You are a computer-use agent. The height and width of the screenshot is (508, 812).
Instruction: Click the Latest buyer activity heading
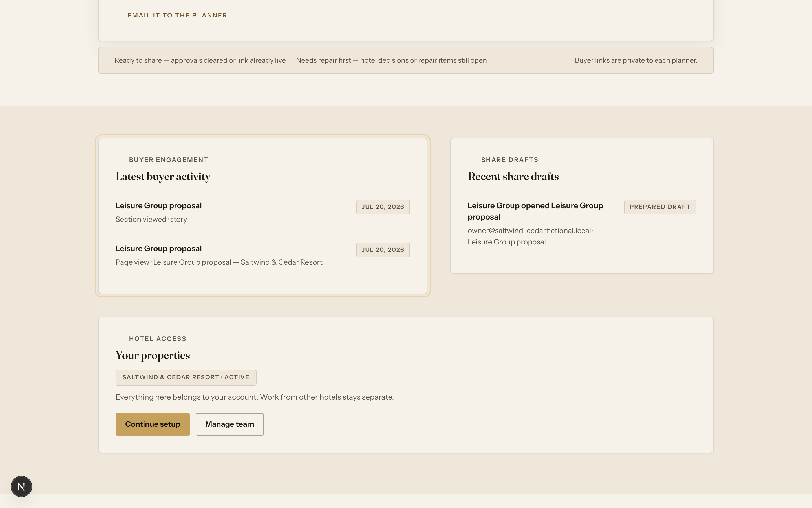click(x=163, y=177)
